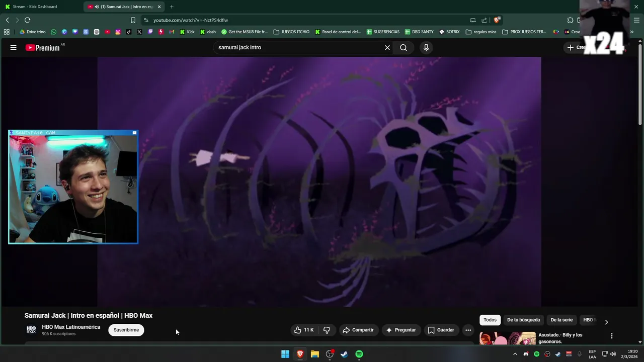Open the Instagram bookmark icon

pos(118,32)
